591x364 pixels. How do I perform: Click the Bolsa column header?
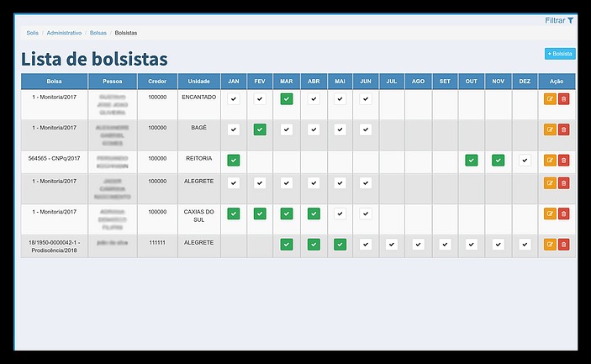pyautogui.click(x=54, y=82)
